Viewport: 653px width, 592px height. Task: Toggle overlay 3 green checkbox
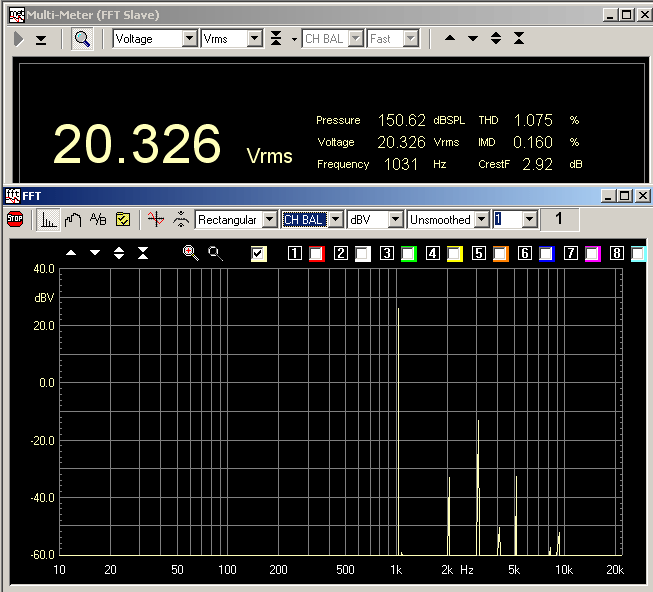tap(409, 254)
